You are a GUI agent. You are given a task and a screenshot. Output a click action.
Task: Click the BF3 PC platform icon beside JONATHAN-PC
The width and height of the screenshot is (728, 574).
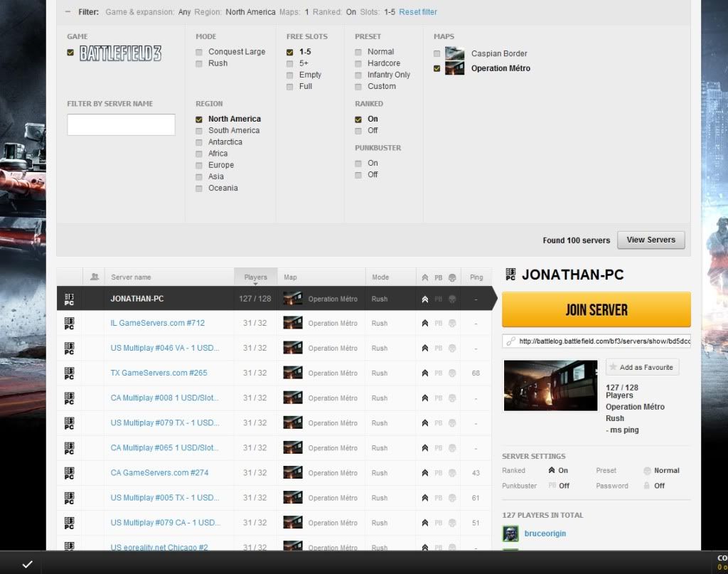click(68, 299)
